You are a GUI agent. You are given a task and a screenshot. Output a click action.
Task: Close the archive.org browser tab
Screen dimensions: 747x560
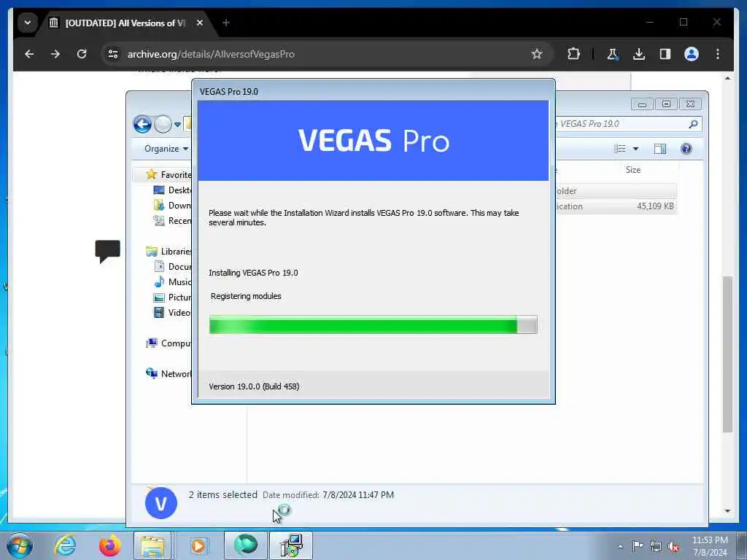[x=200, y=23]
